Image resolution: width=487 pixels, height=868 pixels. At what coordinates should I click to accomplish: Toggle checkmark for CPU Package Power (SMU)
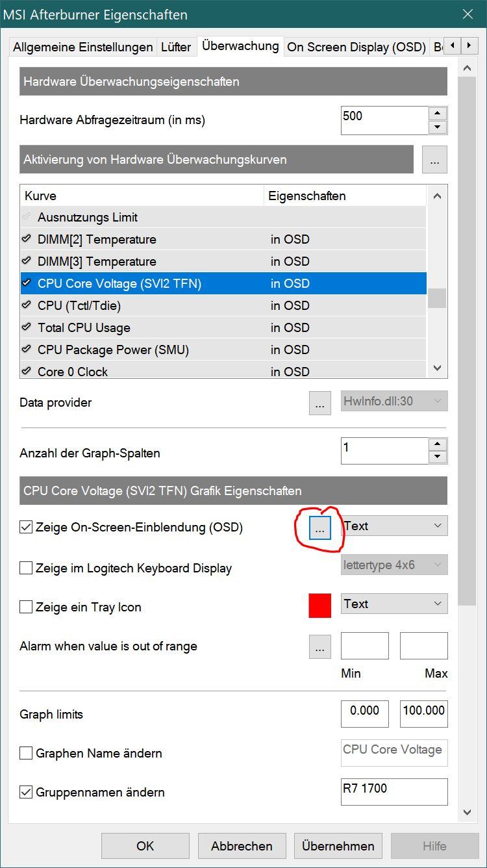[27, 350]
